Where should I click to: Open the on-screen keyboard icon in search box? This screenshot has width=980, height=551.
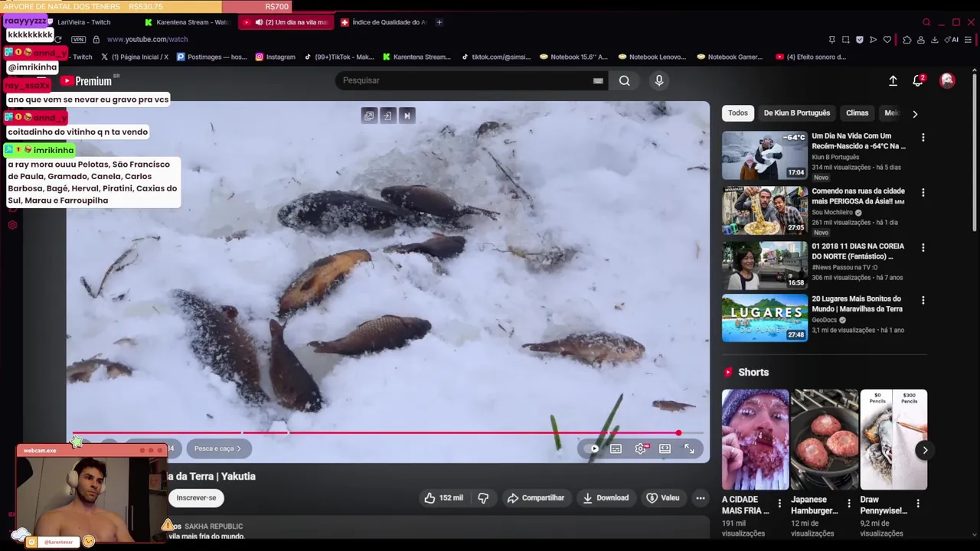[598, 80]
